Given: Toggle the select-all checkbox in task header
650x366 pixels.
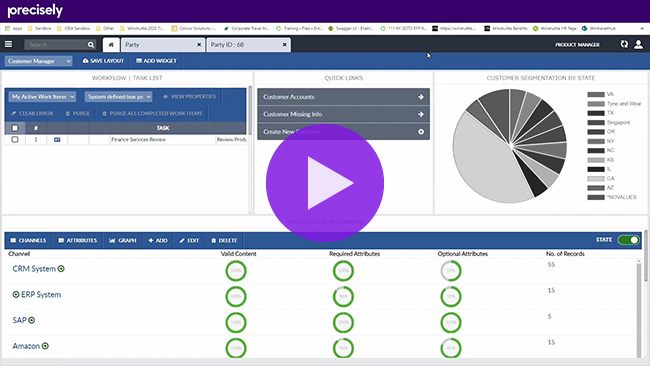Looking at the screenshot, I should (15, 128).
